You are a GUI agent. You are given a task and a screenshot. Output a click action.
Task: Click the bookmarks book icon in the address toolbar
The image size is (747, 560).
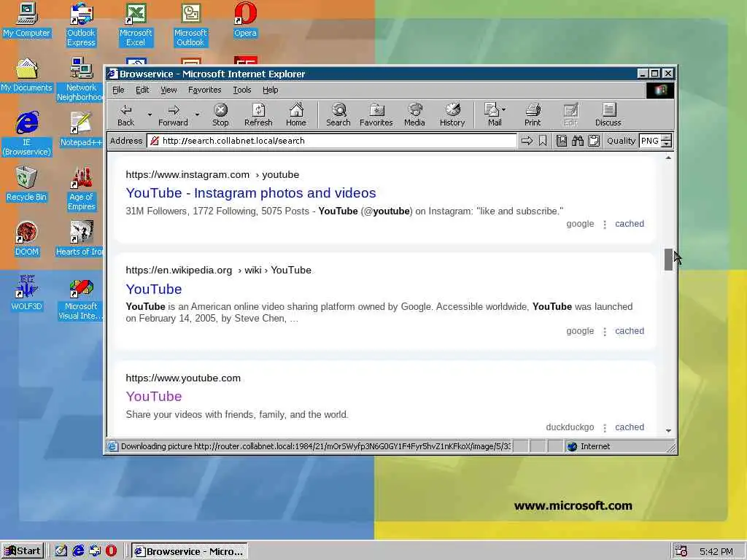click(562, 141)
